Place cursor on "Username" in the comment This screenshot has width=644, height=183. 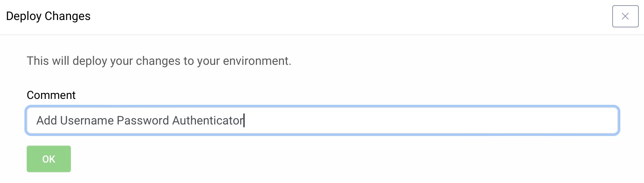coord(87,121)
